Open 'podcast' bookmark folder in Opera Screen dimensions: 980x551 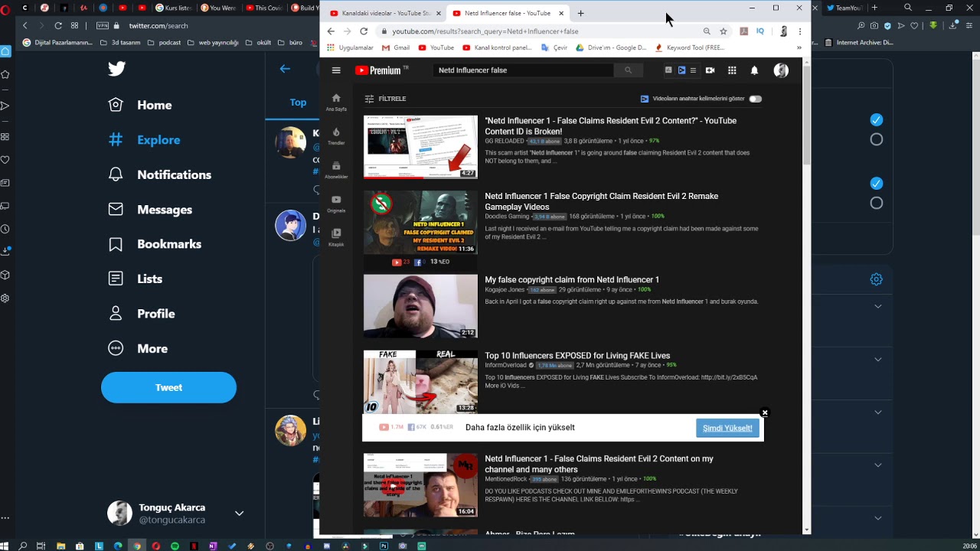point(165,43)
